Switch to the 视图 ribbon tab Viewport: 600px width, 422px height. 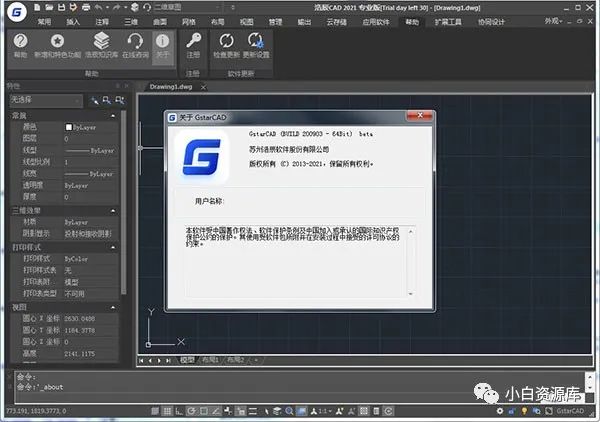(x=246, y=22)
